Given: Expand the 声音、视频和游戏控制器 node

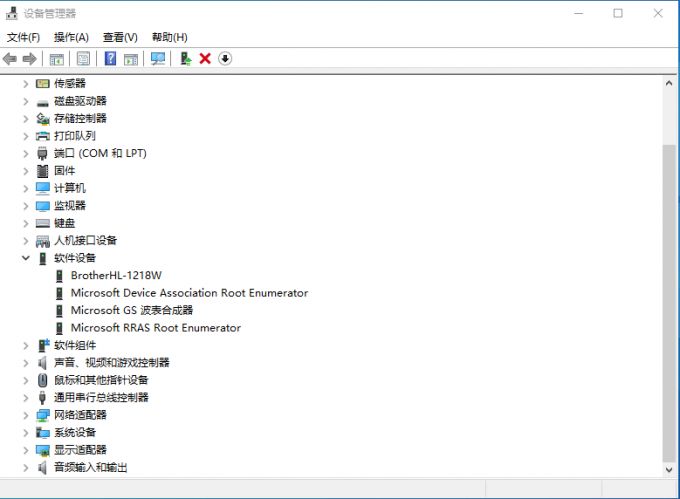Looking at the screenshot, I should click(26, 363).
